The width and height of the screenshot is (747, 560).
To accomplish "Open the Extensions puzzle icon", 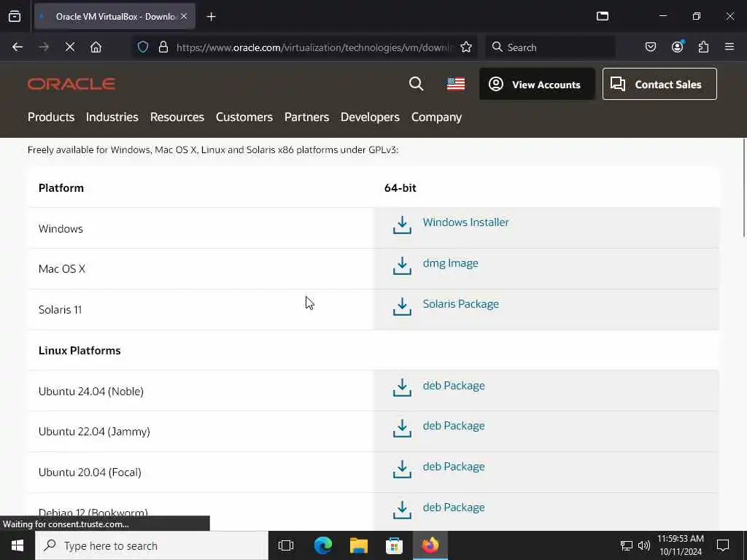I will click(x=703, y=47).
